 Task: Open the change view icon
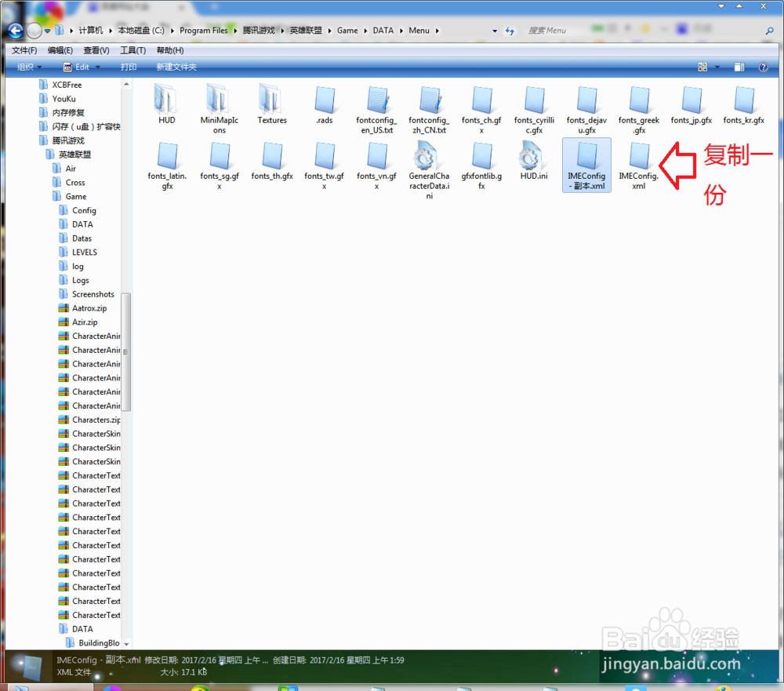tap(702, 67)
